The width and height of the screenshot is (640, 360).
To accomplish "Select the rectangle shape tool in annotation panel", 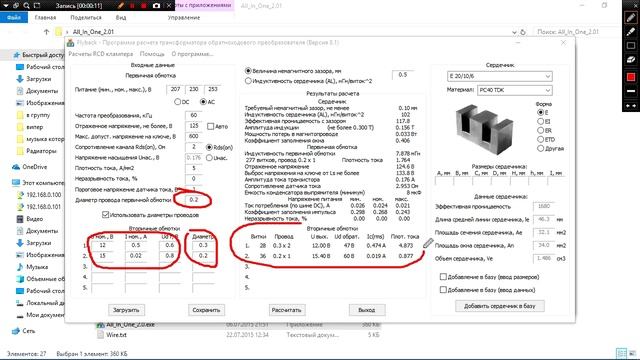I will click(x=631, y=46).
